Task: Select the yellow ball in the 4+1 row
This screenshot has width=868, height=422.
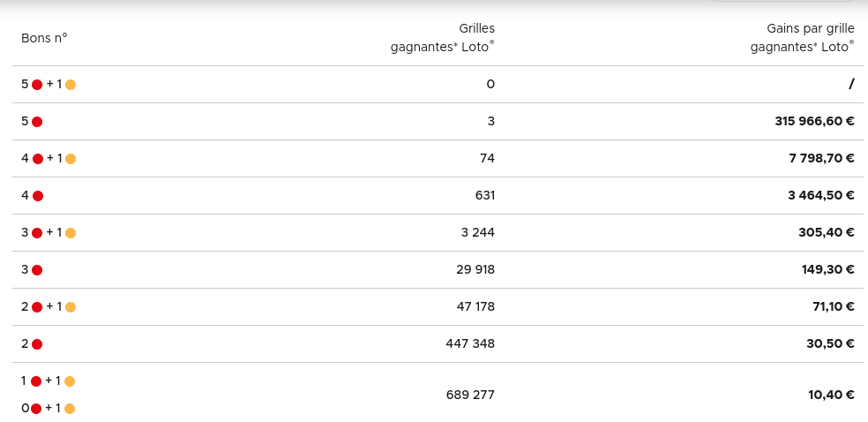Action: 71,159
